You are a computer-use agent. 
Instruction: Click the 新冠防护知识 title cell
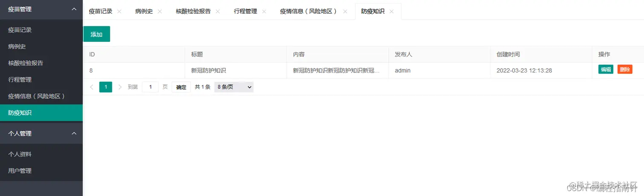pos(236,70)
